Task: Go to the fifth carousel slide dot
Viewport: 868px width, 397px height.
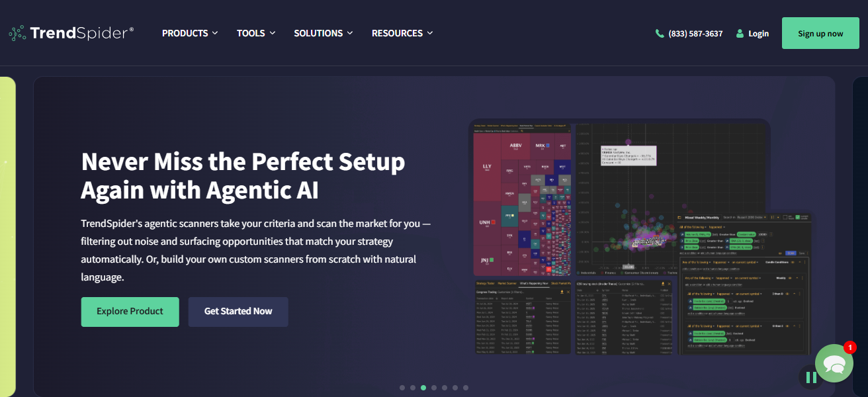Action: tap(445, 388)
